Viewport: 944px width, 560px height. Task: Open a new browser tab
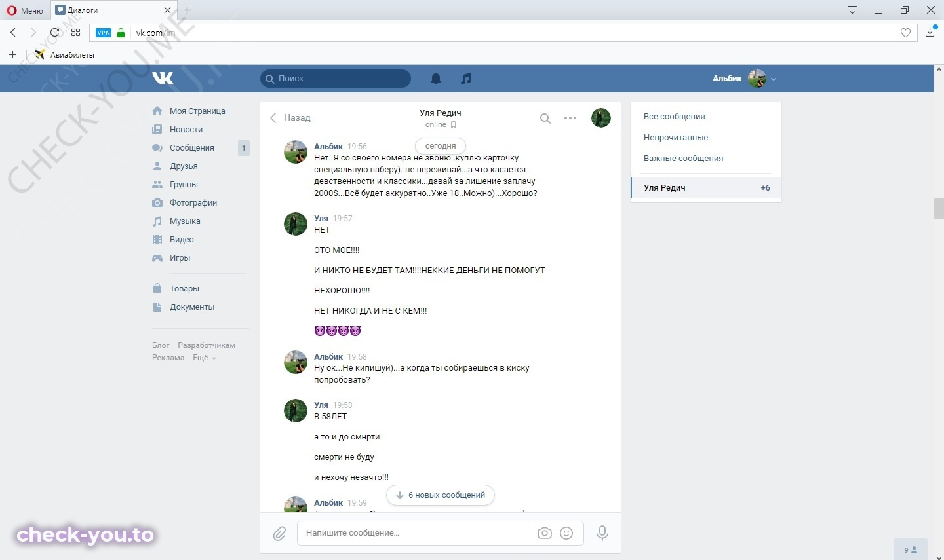(187, 10)
